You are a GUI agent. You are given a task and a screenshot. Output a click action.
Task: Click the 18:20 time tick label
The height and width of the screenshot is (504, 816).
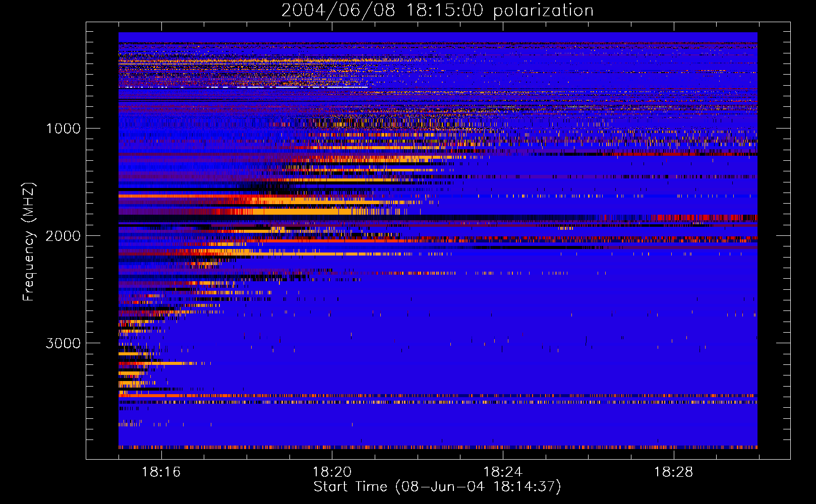click(332, 472)
